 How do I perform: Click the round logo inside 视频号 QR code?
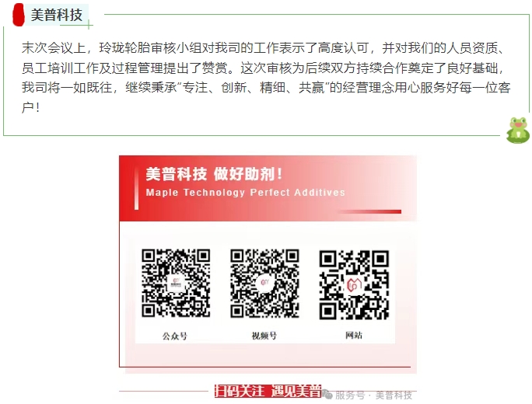click(x=264, y=283)
